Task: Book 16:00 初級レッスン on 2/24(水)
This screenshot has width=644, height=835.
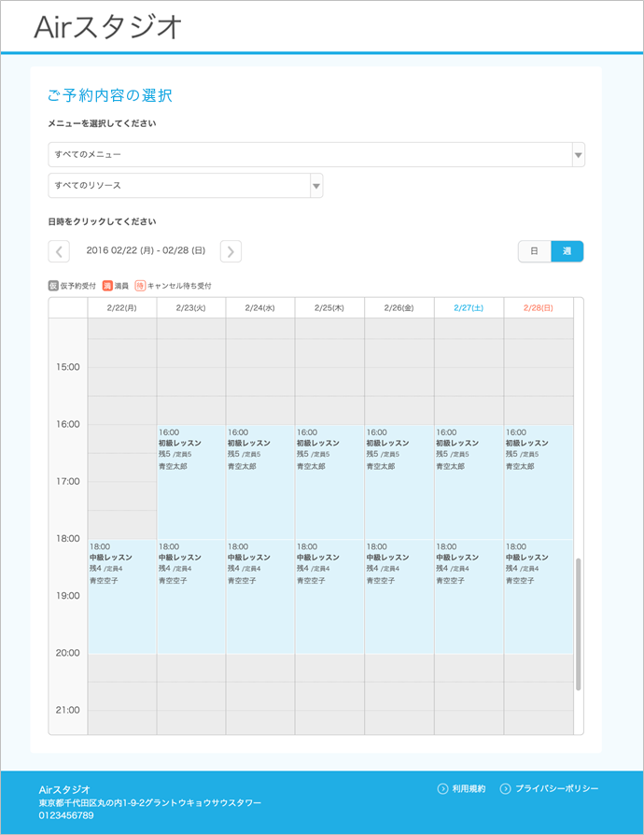Action: 260,482
